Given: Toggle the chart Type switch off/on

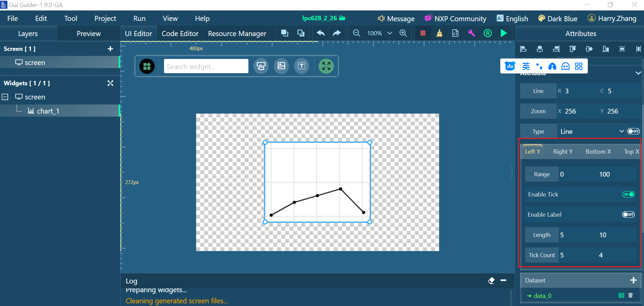Looking at the screenshot, I should tap(634, 131).
